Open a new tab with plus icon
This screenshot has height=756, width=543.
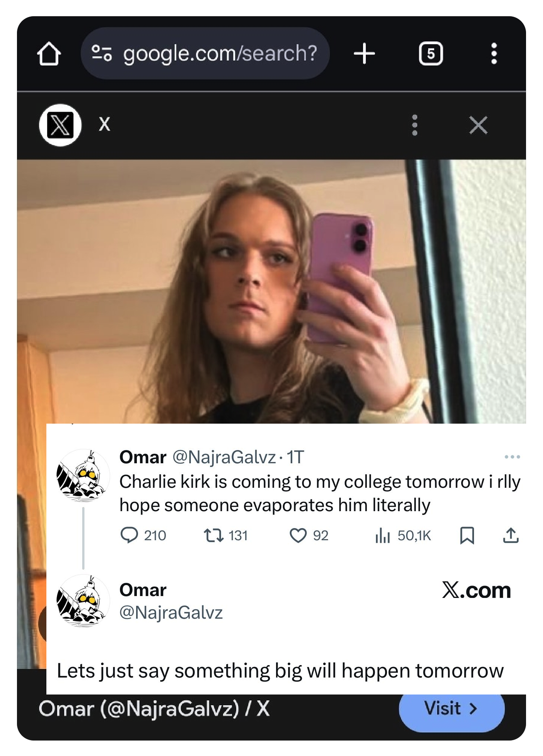point(364,54)
